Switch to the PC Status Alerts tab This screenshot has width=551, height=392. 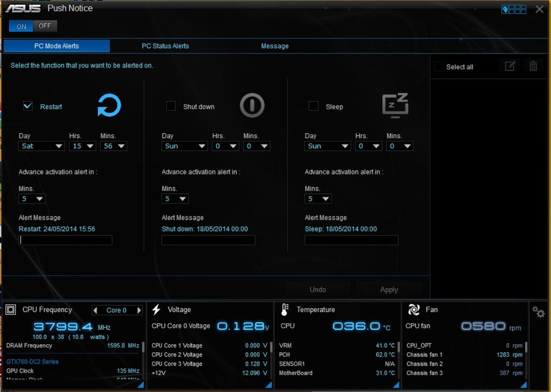[x=165, y=46]
